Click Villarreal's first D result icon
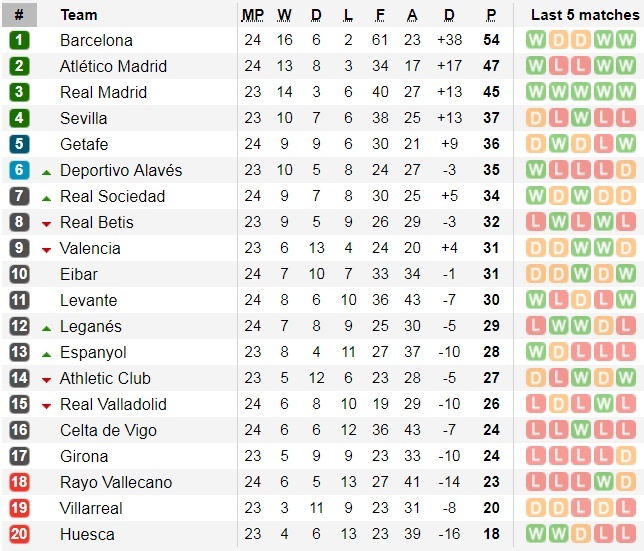This screenshot has height=551, width=644. coord(535,508)
